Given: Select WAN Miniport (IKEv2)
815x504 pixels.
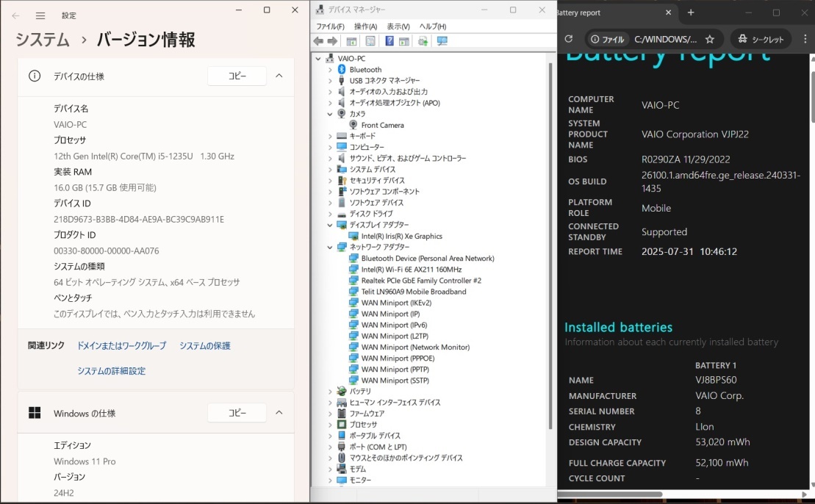Looking at the screenshot, I should point(396,303).
